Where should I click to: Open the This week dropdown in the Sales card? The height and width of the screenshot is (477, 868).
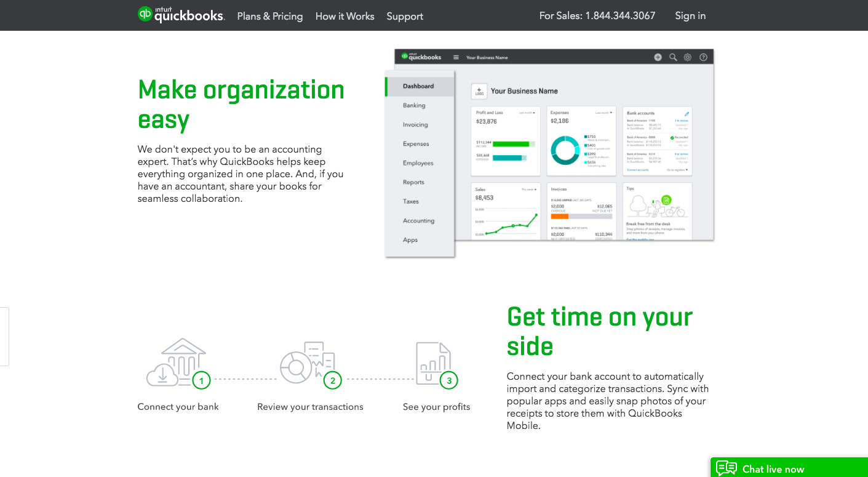pos(528,189)
